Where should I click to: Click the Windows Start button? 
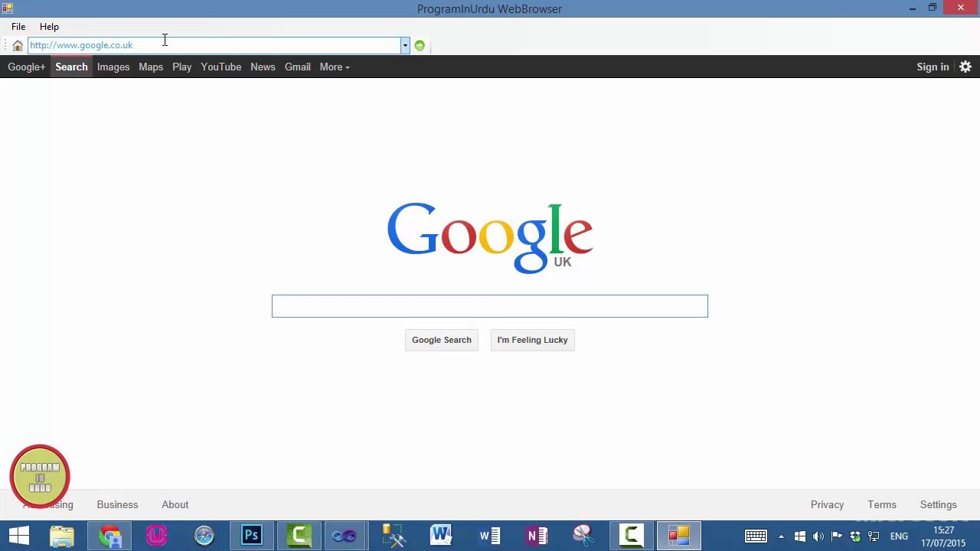[x=19, y=536]
